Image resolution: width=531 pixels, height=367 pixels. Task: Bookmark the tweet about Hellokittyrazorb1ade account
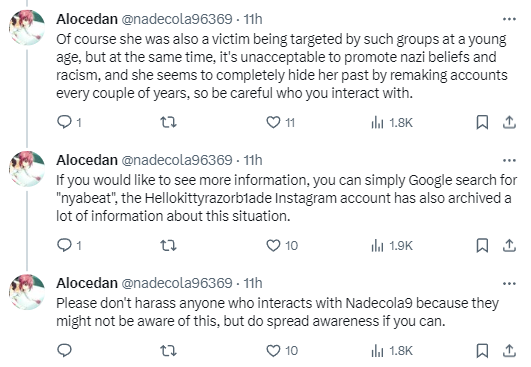(482, 245)
